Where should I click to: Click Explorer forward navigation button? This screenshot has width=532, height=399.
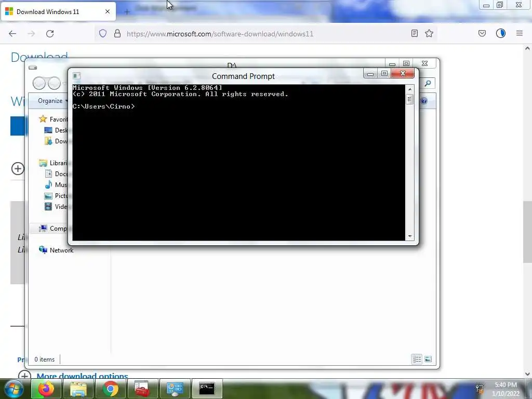(x=54, y=83)
